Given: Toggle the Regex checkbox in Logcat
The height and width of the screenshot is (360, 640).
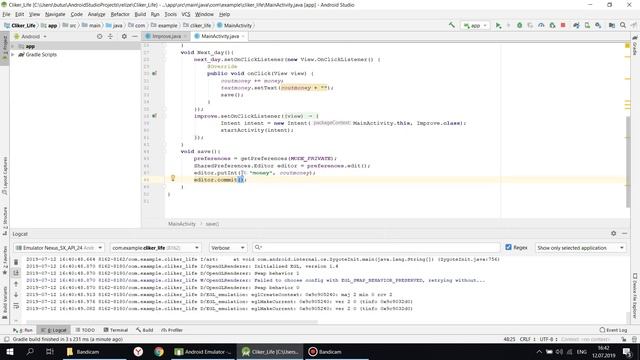Looking at the screenshot, I should [508, 247].
